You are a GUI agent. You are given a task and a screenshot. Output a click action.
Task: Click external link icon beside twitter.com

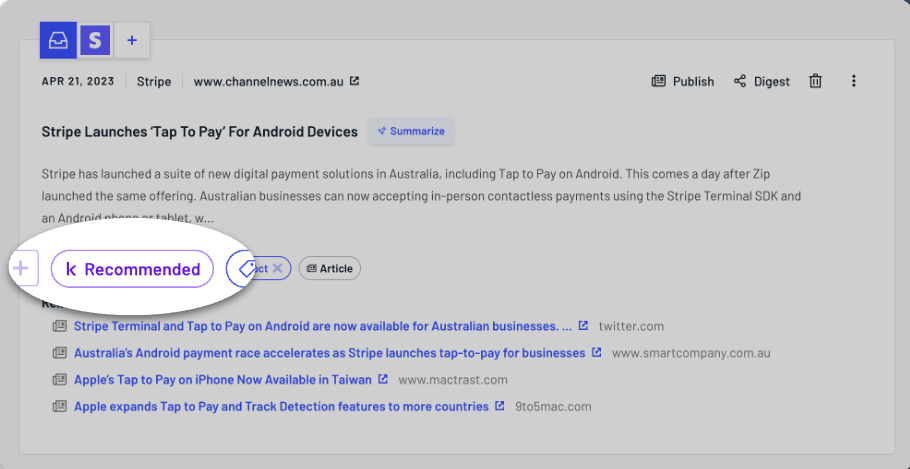point(583,326)
